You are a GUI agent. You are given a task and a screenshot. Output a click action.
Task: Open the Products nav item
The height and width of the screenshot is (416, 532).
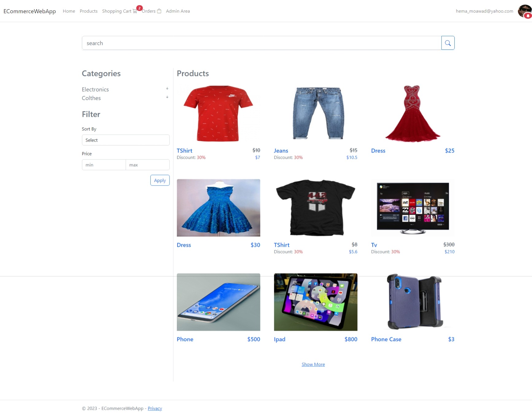click(88, 11)
